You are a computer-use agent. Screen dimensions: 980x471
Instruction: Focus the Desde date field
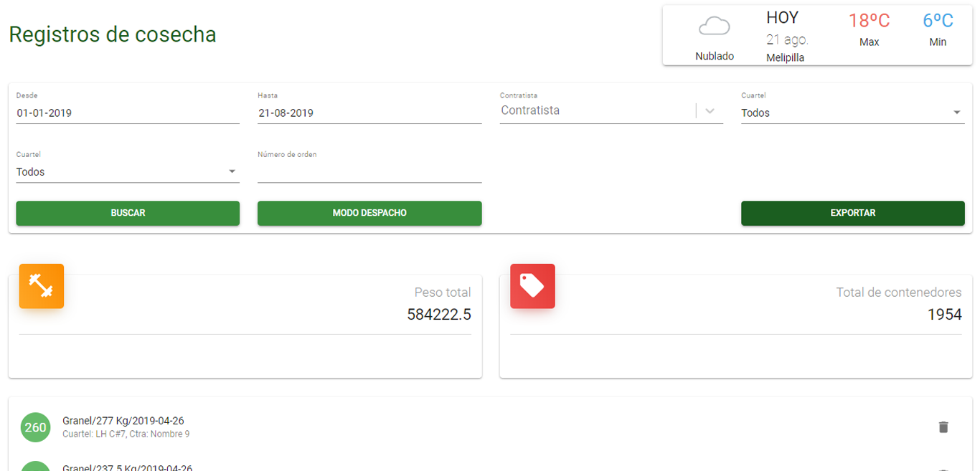pos(127,113)
